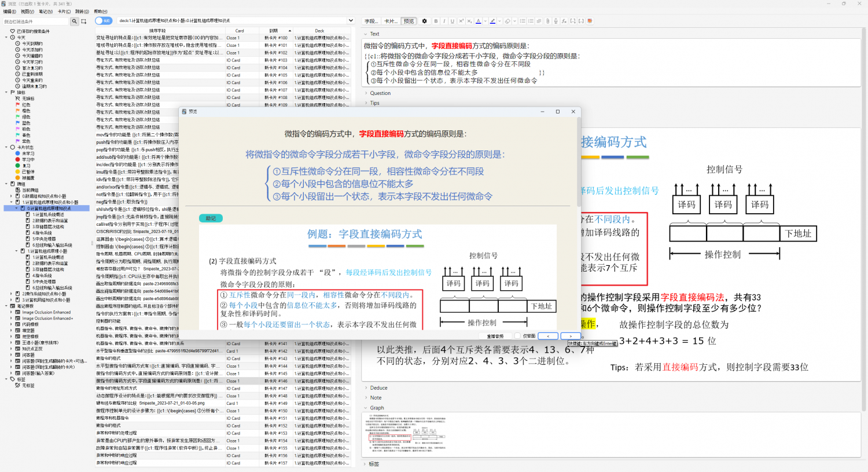Open the 笔记(N) menu
868x472 pixels.
(x=46, y=12)
